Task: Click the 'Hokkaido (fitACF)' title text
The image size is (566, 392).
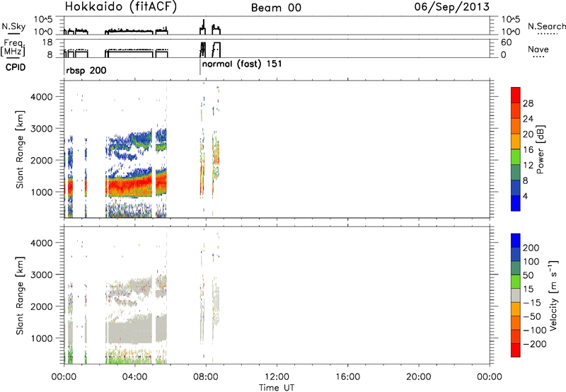Action: pyautogui.click(x=121, y=6)
